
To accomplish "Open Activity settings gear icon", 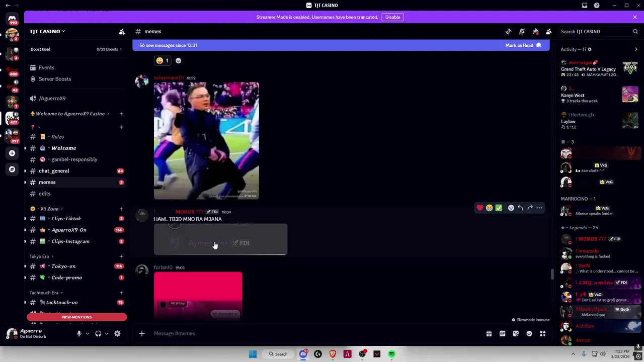I will pos(590,49).
